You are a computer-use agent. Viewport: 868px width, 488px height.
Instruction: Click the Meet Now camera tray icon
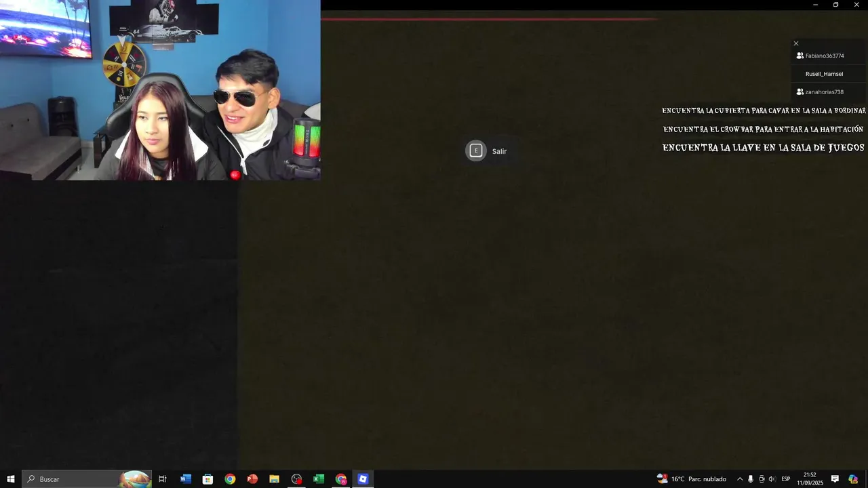pyautogui.click(x=762, y=479)
